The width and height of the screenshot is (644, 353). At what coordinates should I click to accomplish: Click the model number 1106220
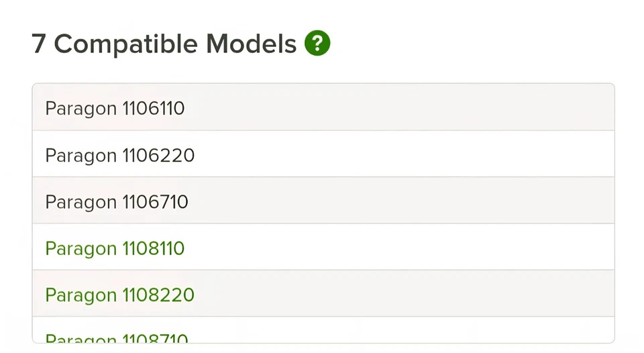click(x=158, y=156)
